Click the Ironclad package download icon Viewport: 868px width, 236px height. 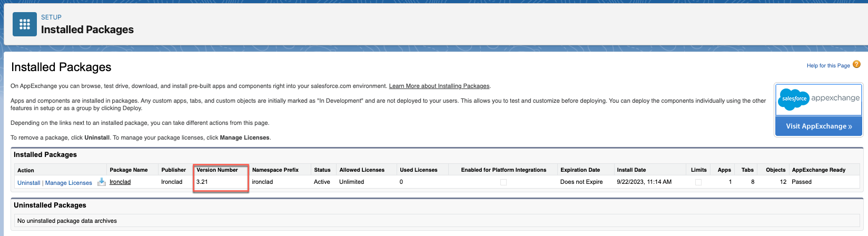[102, 182]
